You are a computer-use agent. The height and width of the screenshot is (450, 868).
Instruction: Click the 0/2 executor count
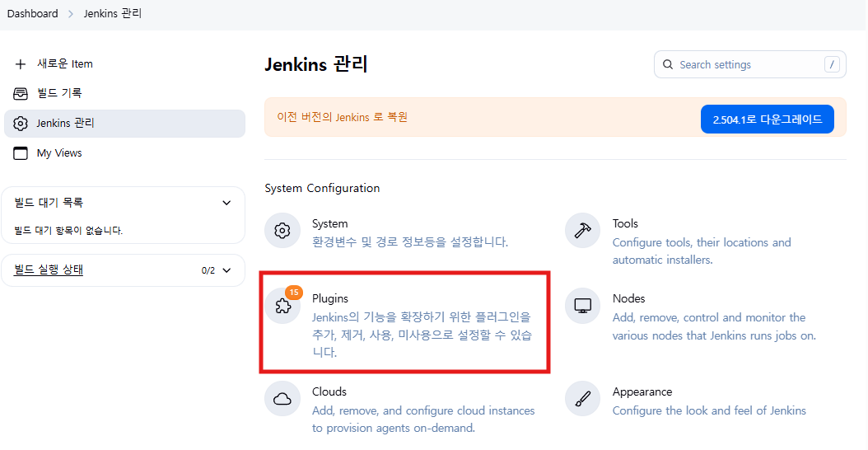point(208,270)
